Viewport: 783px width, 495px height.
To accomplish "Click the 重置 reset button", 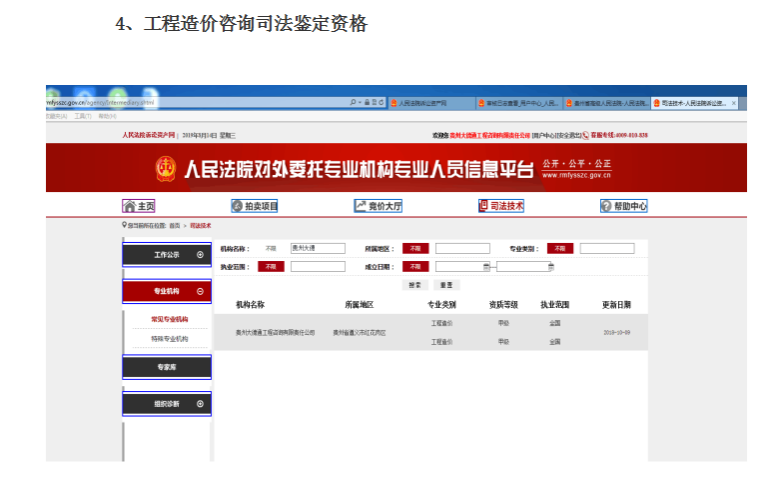I will (x=446, y=285).
